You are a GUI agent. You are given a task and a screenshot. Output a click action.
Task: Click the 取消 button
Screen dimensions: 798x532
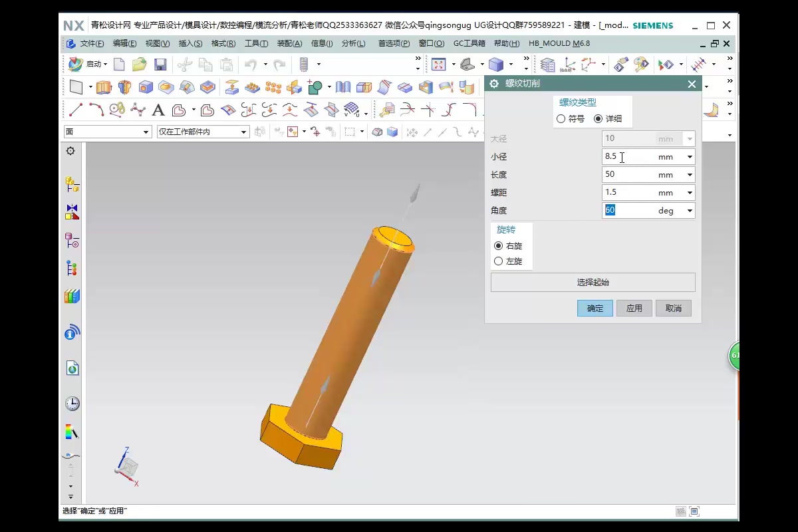point(674,308)
